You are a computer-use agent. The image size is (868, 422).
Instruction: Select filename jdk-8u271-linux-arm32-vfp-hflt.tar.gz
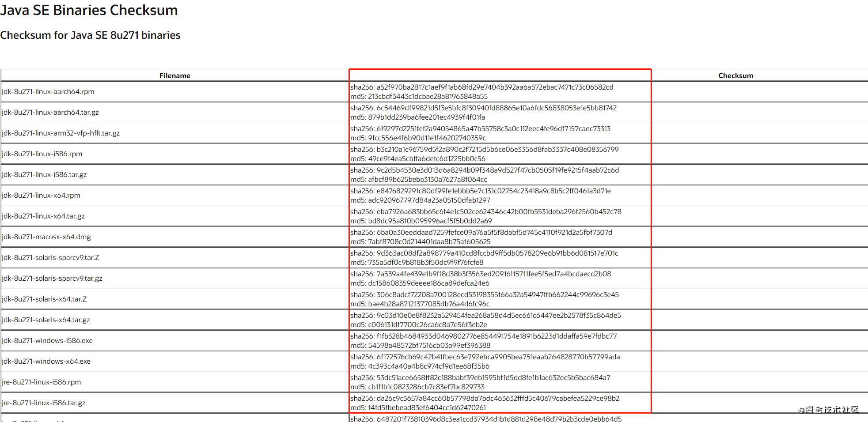click(x=61, y=133)
